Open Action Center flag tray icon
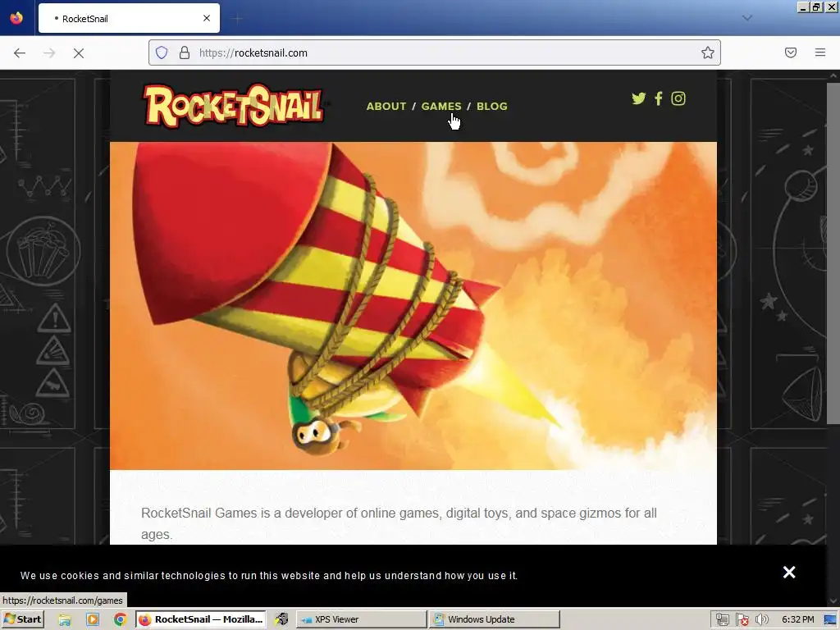Viewport: 840px width, 630px height. coord(742,619)
